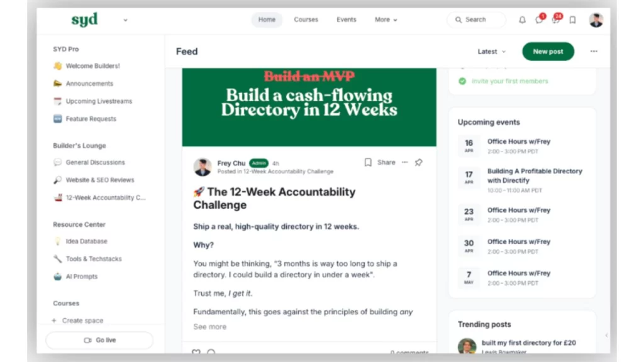
Task: Toggle the comment bubble under the post
Action: pyautogui.click(x=213, y=352)
